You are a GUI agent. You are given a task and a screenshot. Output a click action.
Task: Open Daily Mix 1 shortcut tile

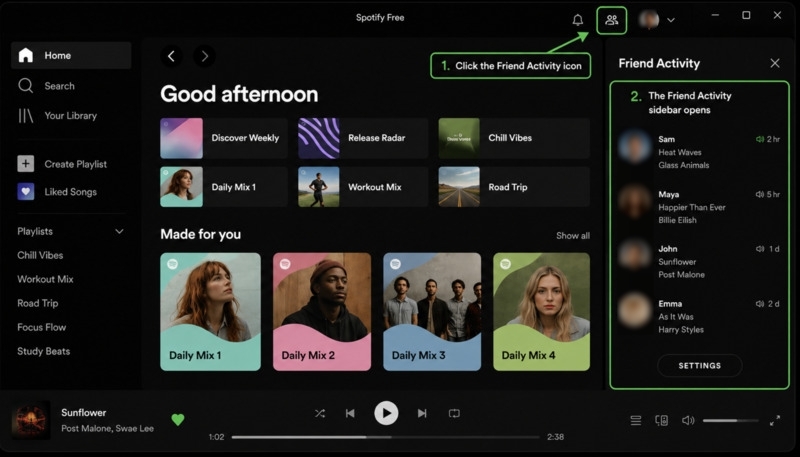[x=223, y=187]
